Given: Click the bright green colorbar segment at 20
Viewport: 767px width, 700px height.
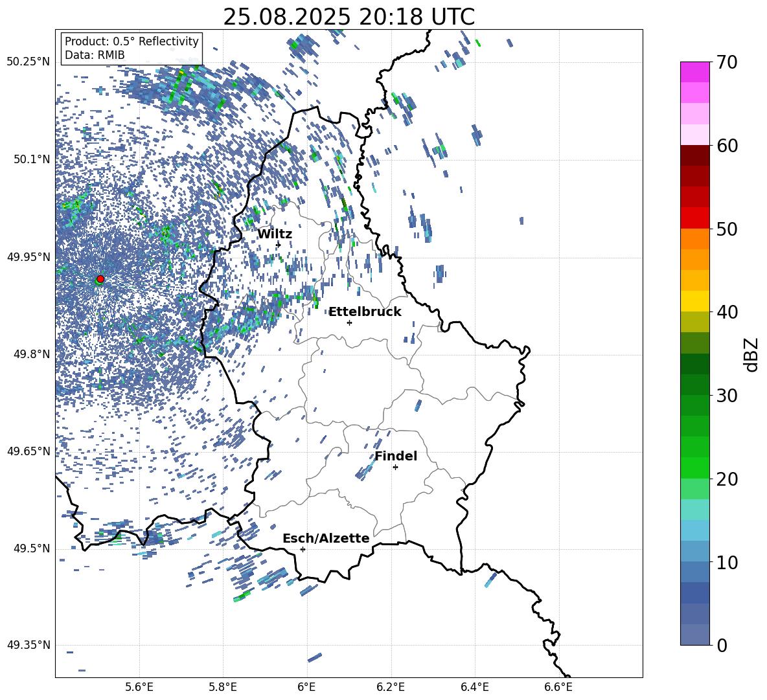Looking at the screenshot, I should (694, 468).
